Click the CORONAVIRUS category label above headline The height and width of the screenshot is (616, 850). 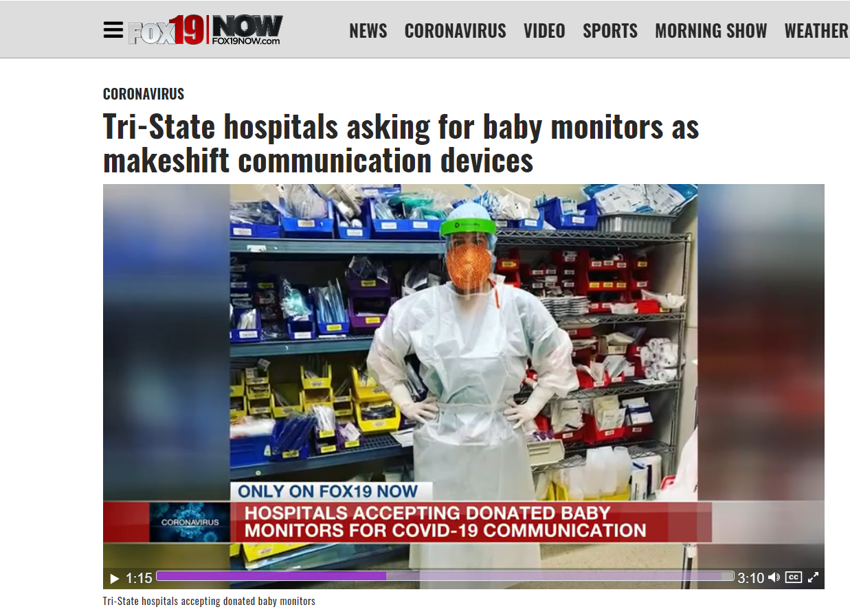tap(144, 94)
